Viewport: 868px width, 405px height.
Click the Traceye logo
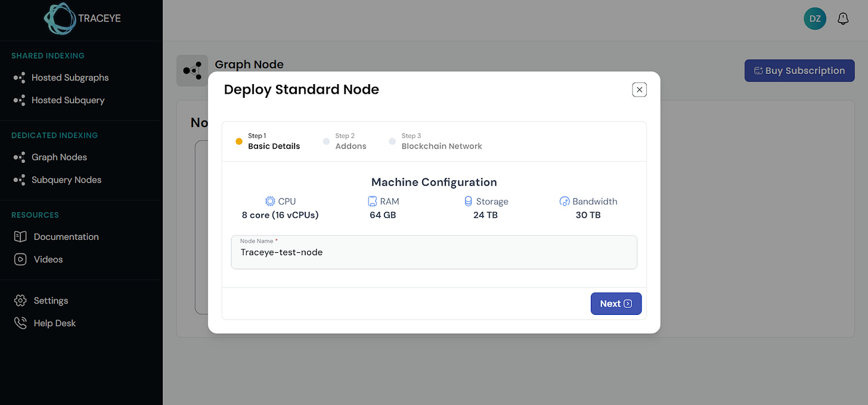coord(82,18)
